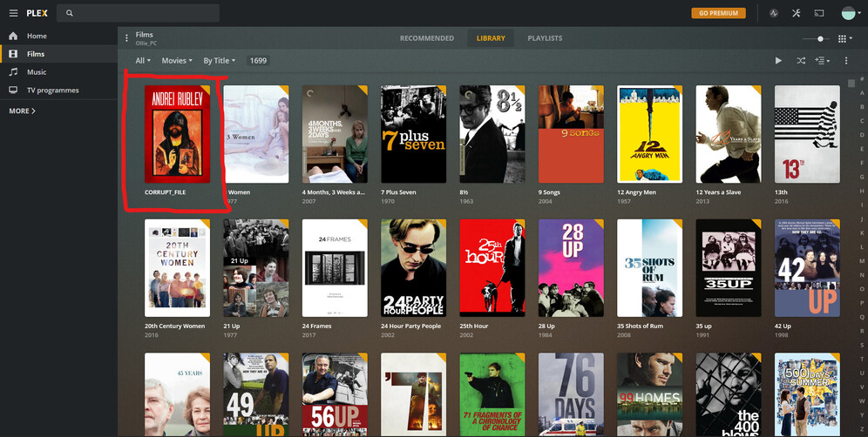Open Settings wrench and screwdriver icon
Screen dimensions: 868x437
pyautogui.click(x=796, y=13)
